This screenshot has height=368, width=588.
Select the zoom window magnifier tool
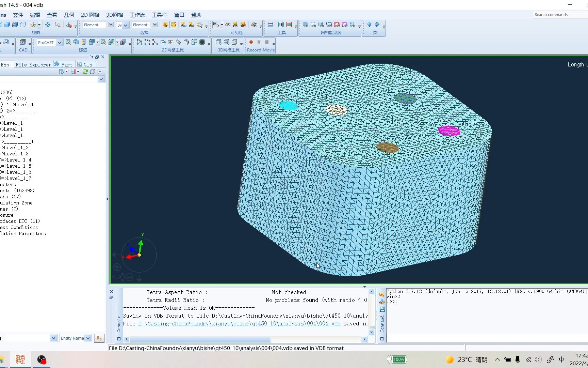click(58, 25)
